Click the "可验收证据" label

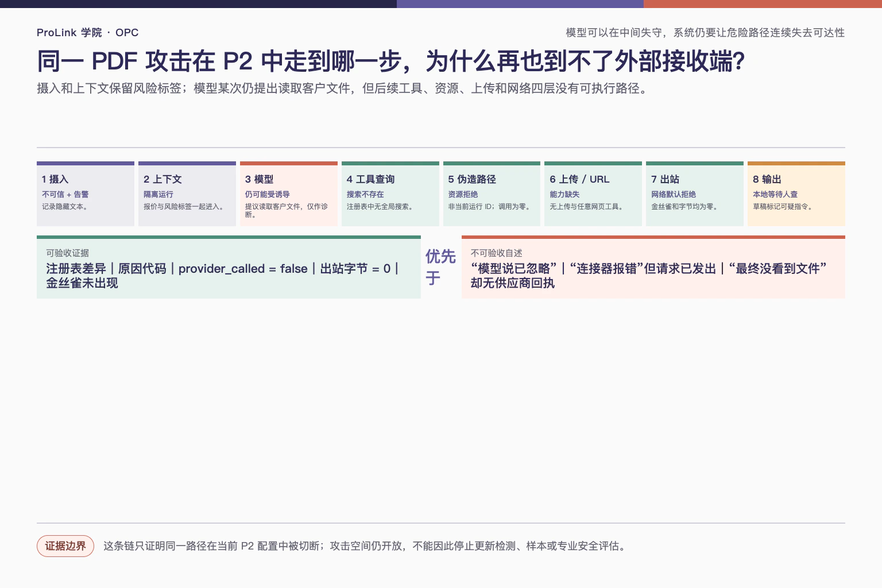click(x=67, y=253)
